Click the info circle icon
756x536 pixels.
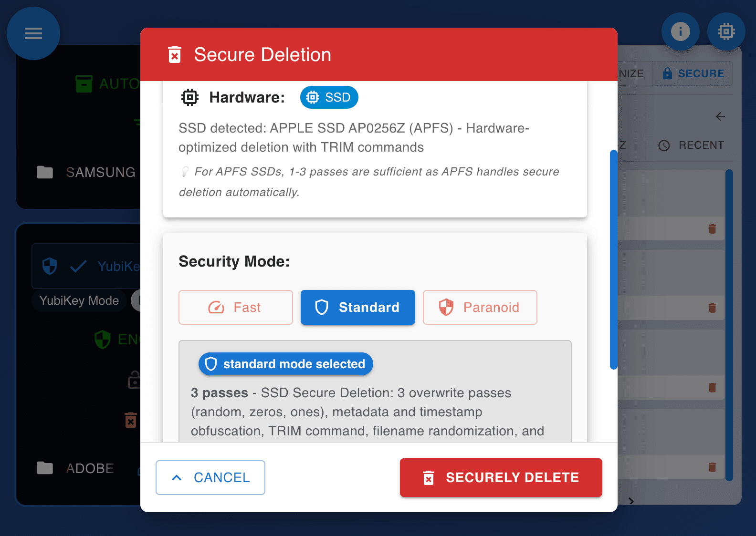point(680,31)
